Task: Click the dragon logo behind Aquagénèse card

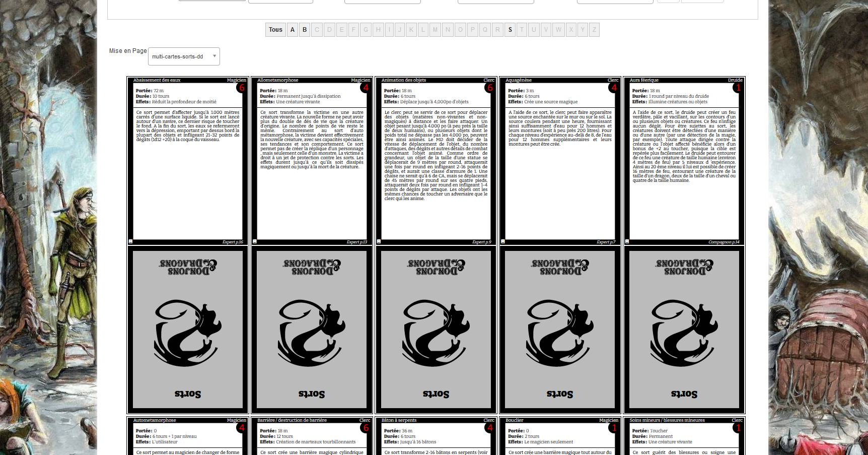Action: (x=560, y=333)
